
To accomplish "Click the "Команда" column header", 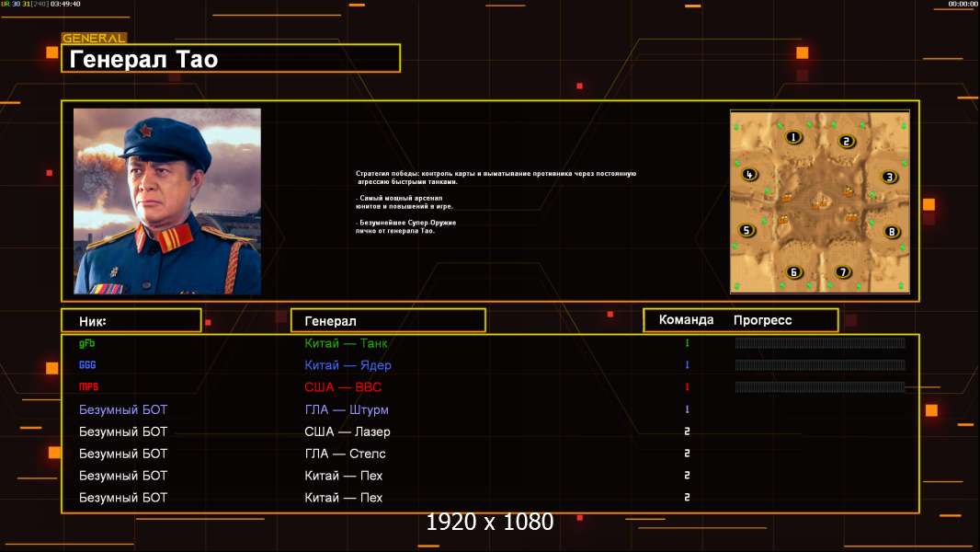I will coord(686,320).
